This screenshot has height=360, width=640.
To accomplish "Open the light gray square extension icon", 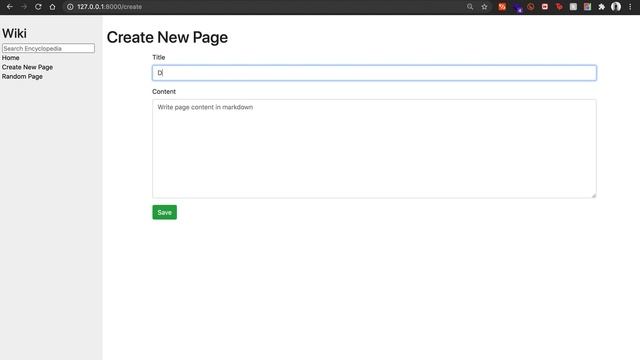I will 573,7.
